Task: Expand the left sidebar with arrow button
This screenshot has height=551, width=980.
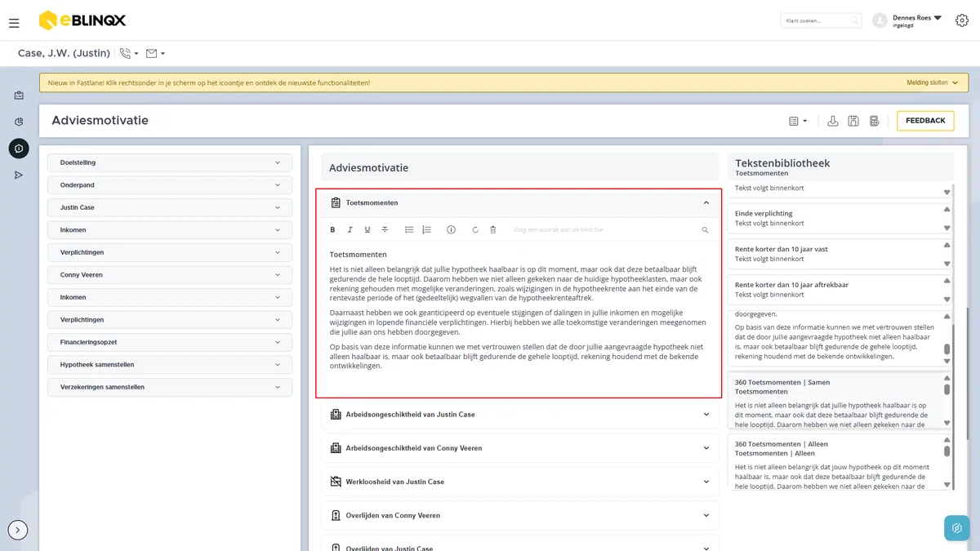Action: 18,531
